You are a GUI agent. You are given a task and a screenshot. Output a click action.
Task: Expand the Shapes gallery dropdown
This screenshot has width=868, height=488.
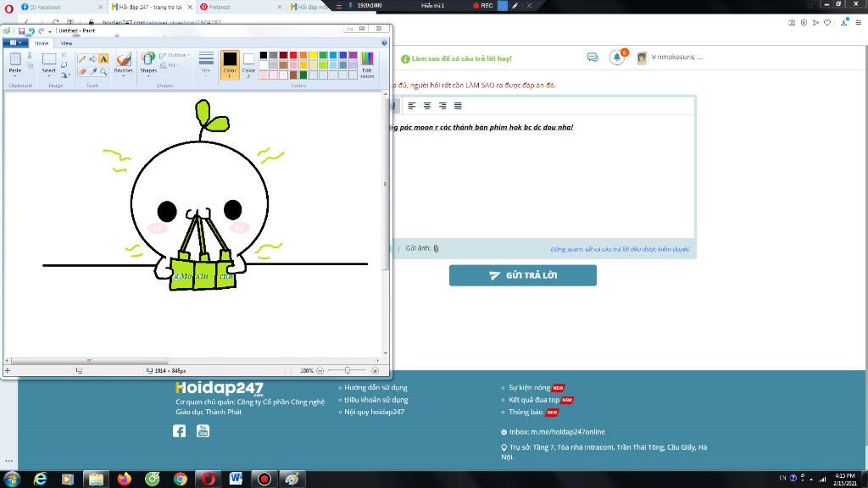[x=148, y=75]
